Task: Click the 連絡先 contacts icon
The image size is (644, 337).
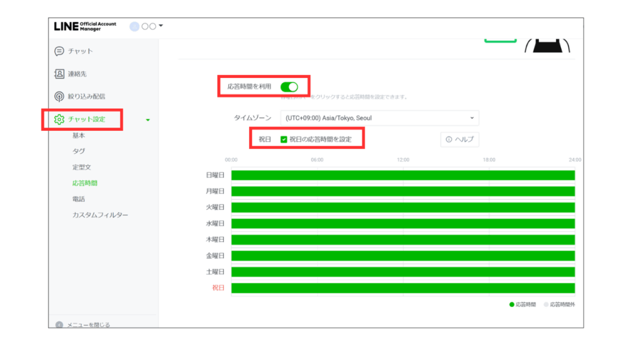Action: (59, 74)
